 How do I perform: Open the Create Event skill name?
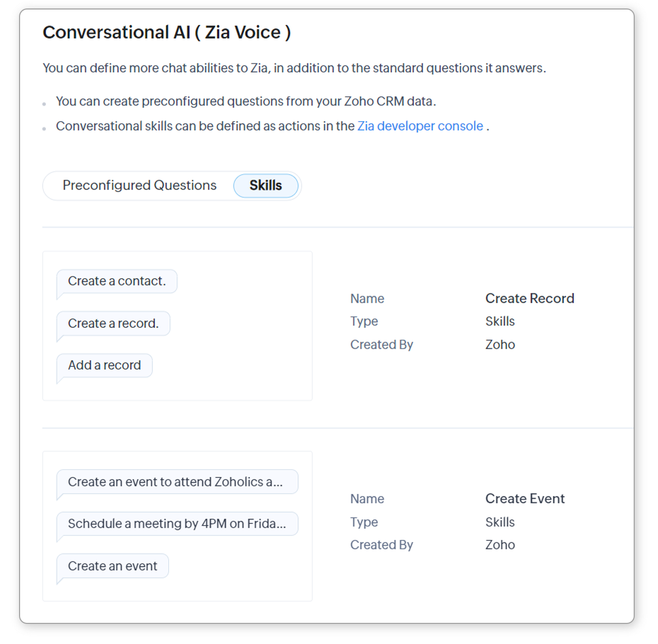coord(525,499)
